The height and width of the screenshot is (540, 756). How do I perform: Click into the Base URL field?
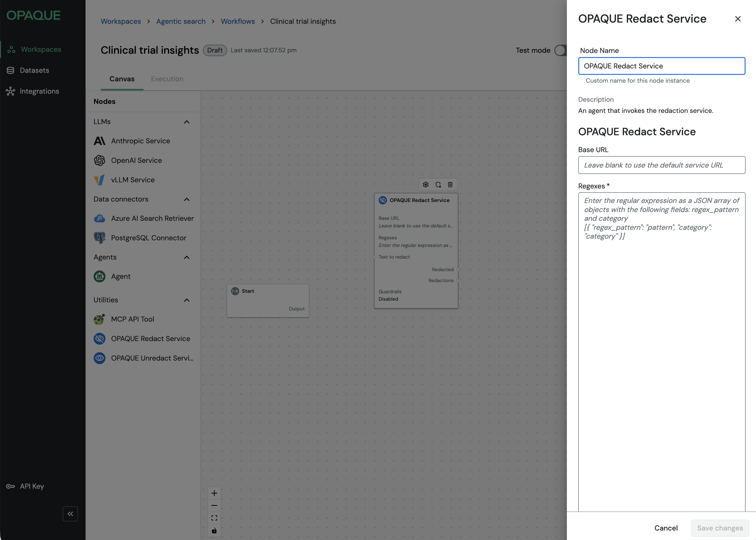[x=661, y=165]
